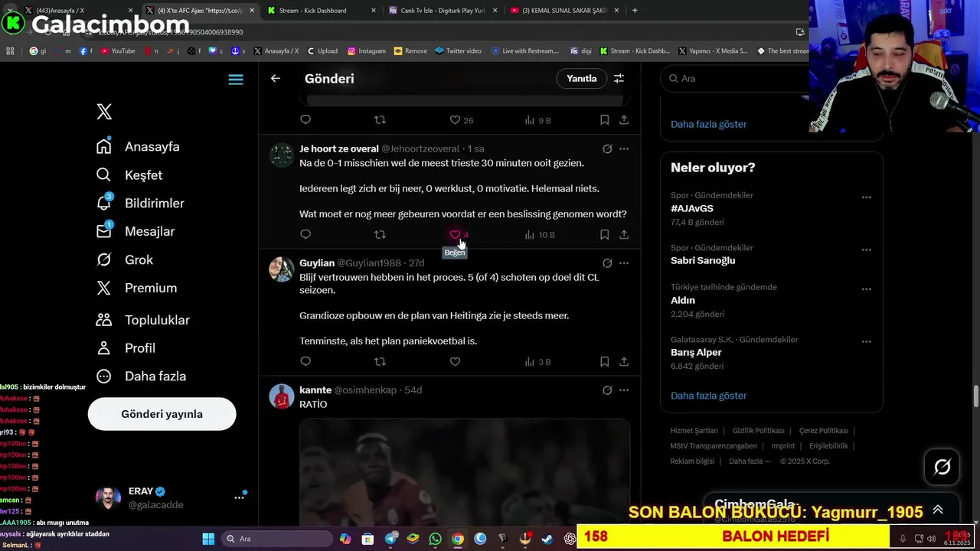Switch to Stream - Kick Dashboard tab

click(320, 11)
